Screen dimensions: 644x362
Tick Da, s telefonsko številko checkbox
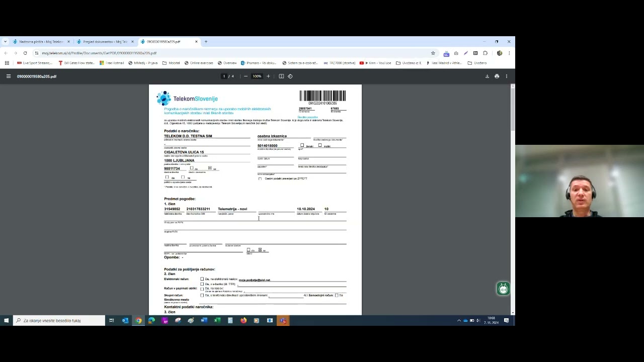click(x=202, y=295)
